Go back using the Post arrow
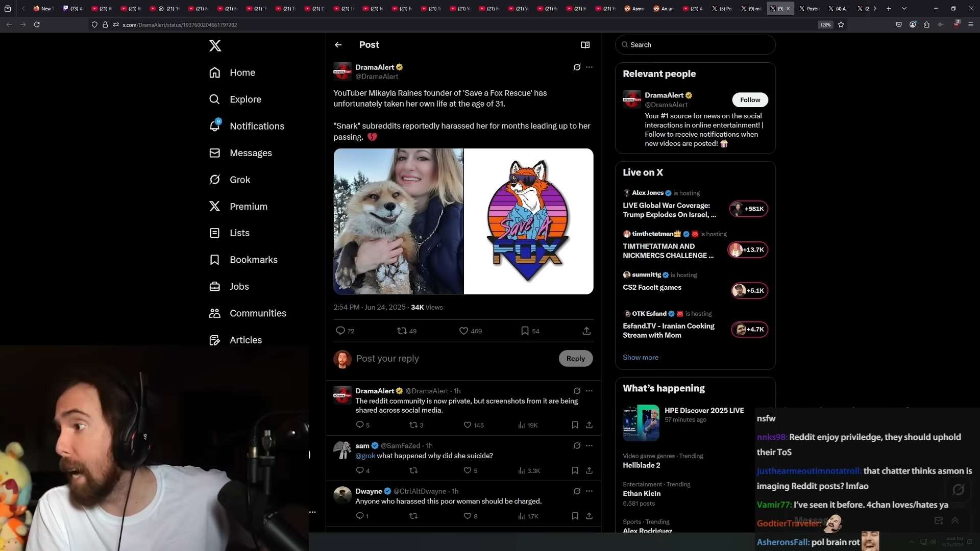 [338, 45]
